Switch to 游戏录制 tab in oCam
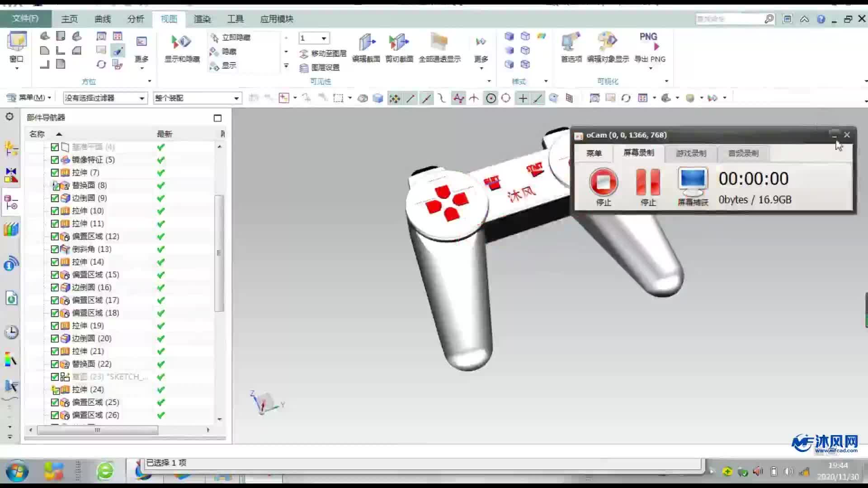868x488 pixels. (x=691, y=153)
